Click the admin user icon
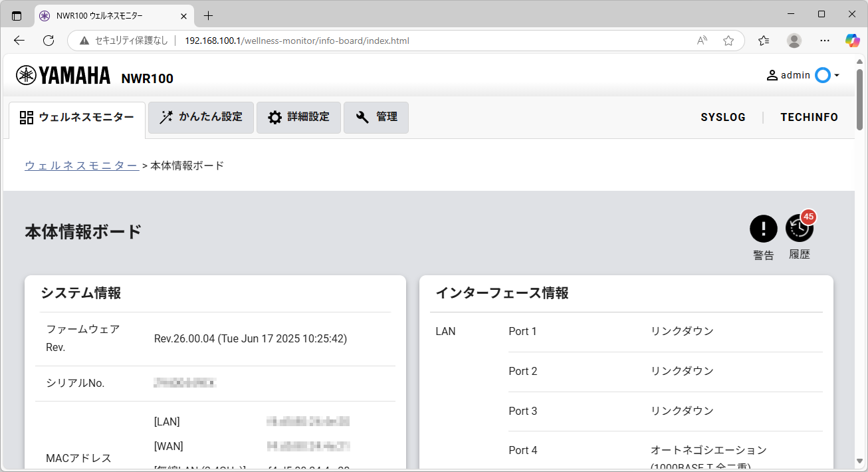Screen dimensions: 868x472 (771, 74)
